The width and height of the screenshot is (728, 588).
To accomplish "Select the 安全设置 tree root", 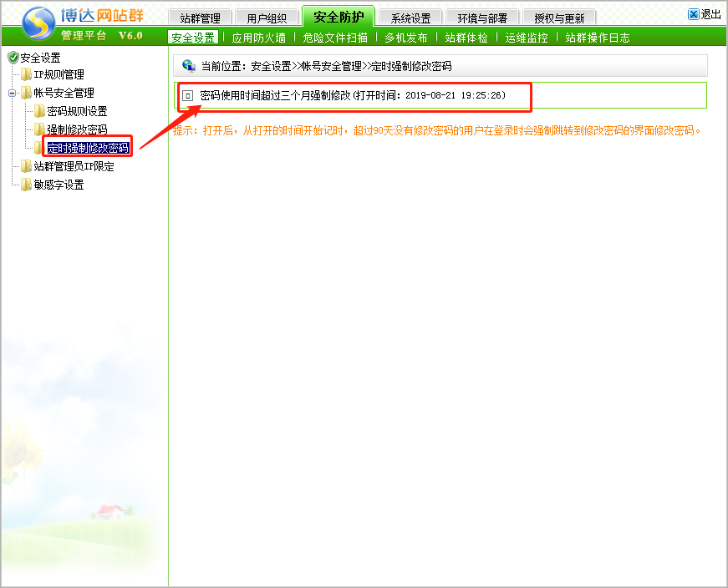I will [40, 58].
